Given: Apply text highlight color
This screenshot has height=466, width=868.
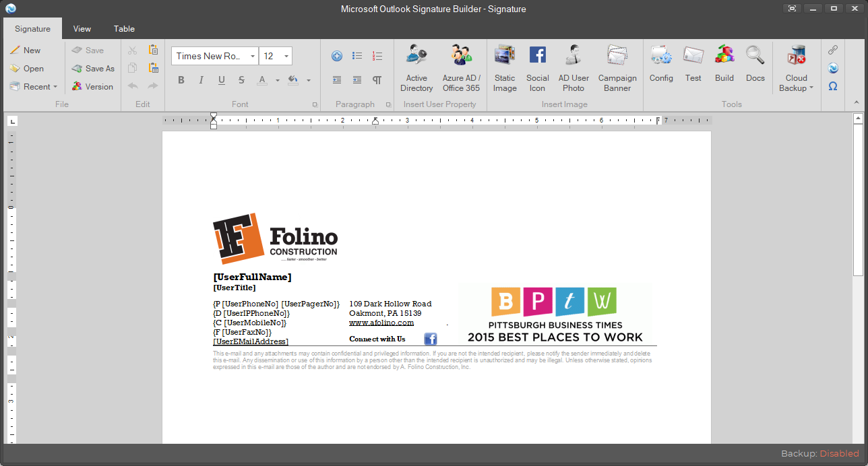Looking at the screenshot, I should pos(293,80).
